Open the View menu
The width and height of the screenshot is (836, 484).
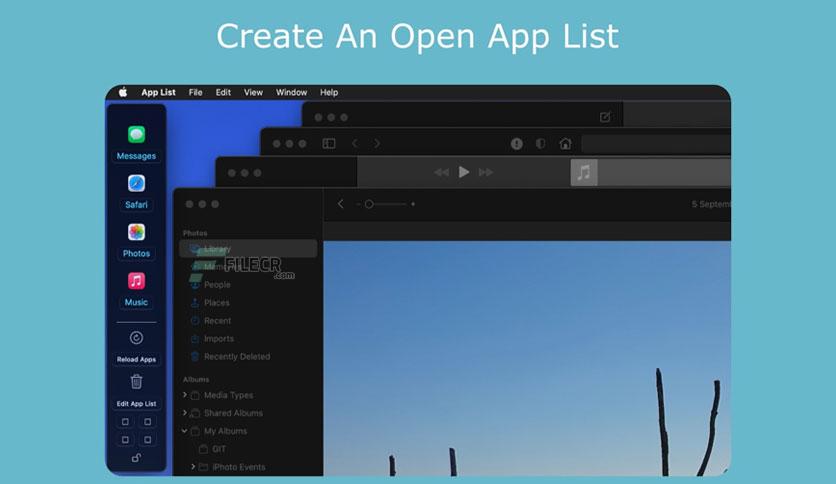[x=253, y=92]
